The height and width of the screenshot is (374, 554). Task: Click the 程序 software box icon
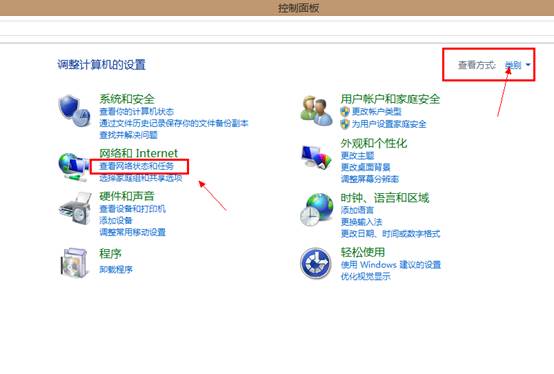(74, 263)
